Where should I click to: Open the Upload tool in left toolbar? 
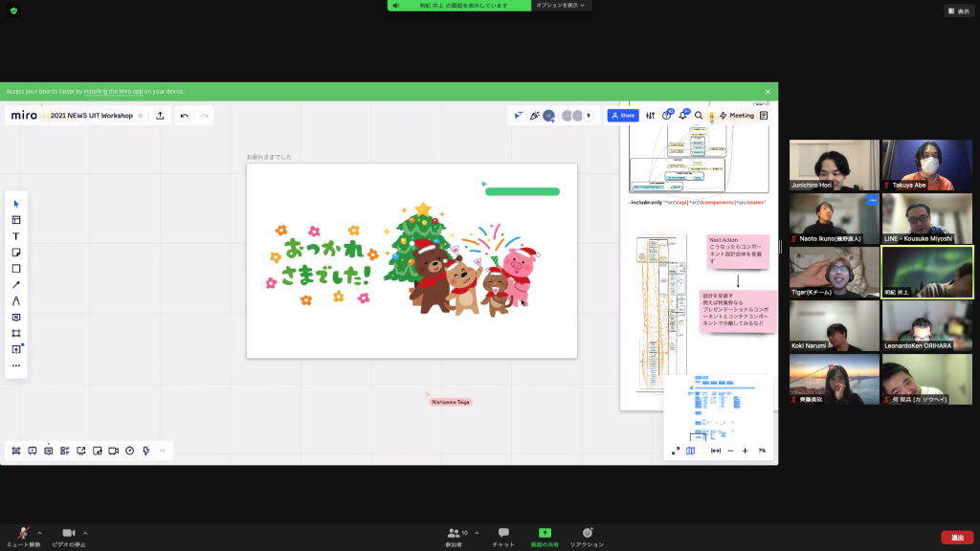16,350
